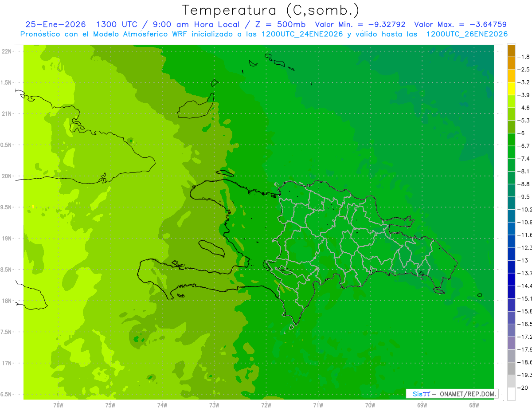Screen dimensions: 532x411
Task: Click the 71W longitude label
Action: pyautogui.click(x=318, y=405)
